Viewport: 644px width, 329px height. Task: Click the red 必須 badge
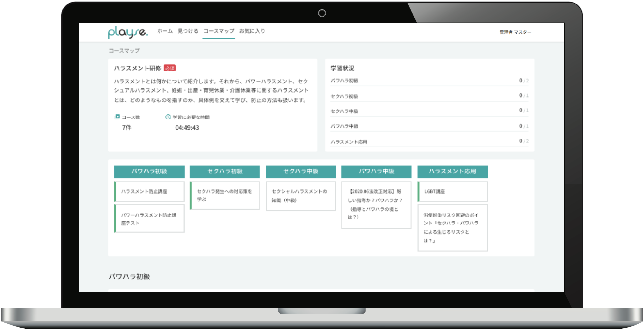pyautogui.click(x=169, y=68)
